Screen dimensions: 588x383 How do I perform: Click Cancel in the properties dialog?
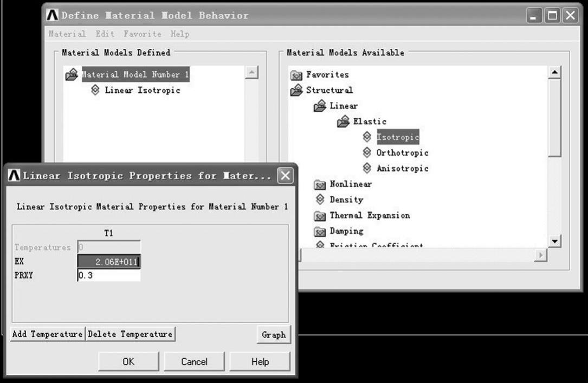(x=194, y=362)
